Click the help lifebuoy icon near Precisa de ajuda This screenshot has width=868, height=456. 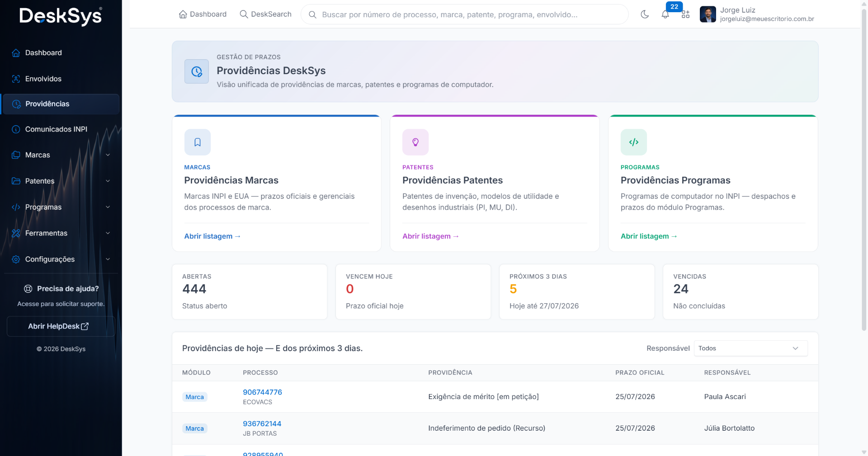tap(28, 289)
